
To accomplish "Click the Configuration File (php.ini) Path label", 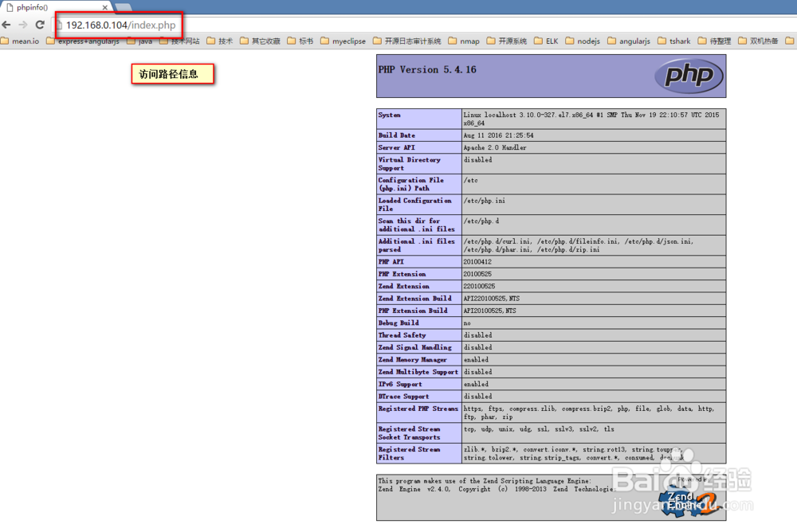I will pos(410,184).
